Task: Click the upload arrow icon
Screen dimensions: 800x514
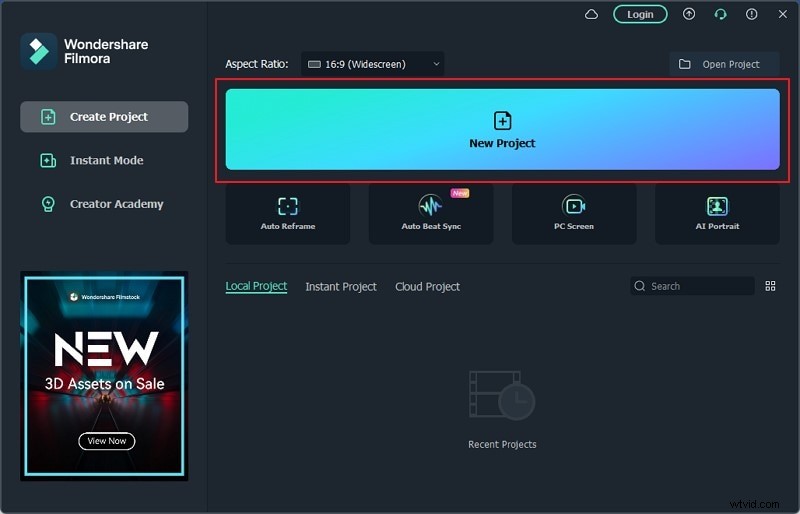Action: [689, 14]
